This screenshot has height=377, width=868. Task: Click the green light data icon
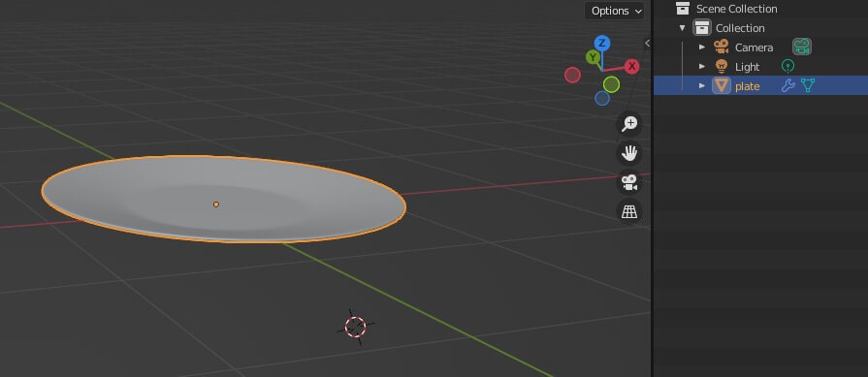click(788, 66)
